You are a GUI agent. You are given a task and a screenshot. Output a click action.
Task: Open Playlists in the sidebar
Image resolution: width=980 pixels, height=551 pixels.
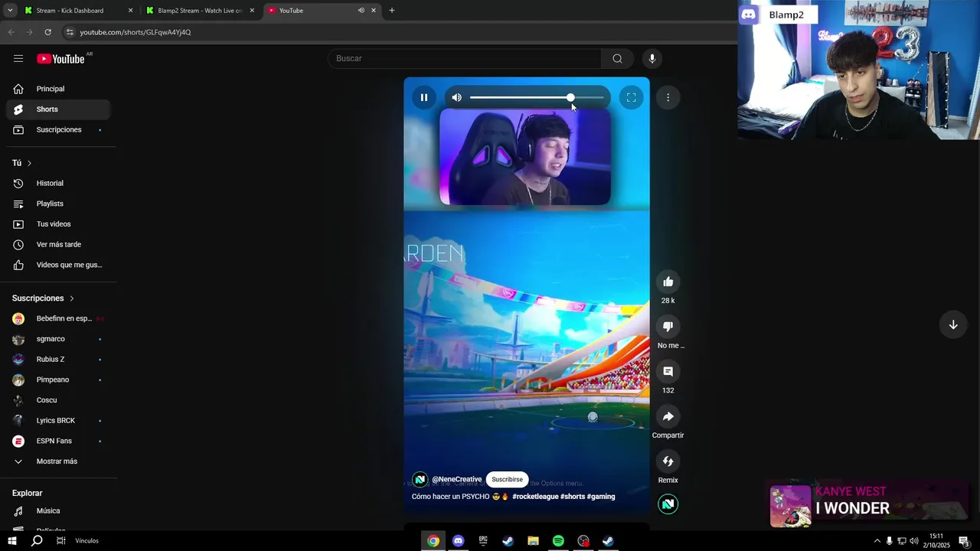pyautogui.click(x=58, y=204)
